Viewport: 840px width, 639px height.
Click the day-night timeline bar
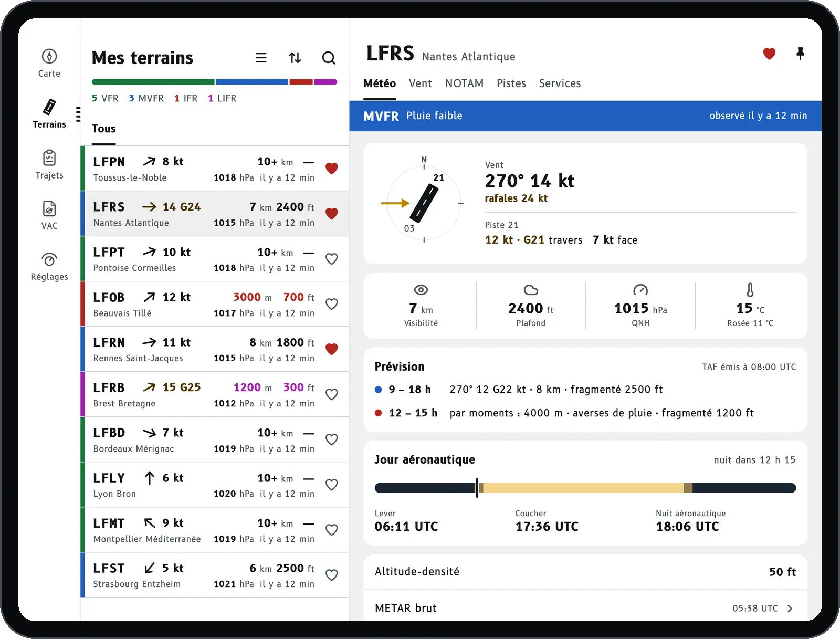pyautogui.click(x=585, y=488)
